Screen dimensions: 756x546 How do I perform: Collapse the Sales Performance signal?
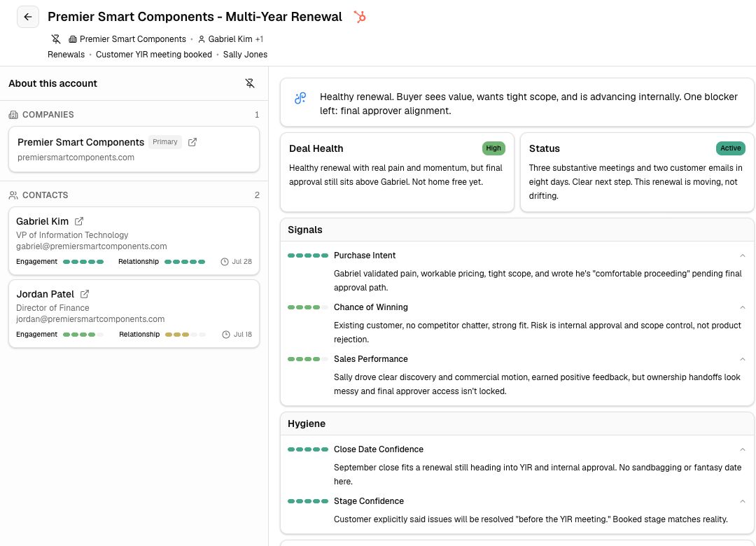tap(743, 359)
